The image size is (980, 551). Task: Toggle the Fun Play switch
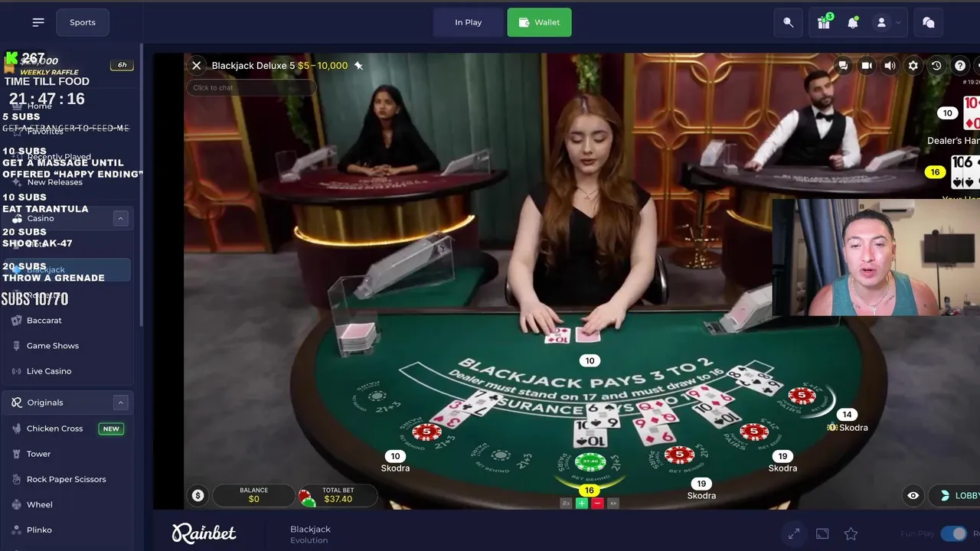pos(953,533)
